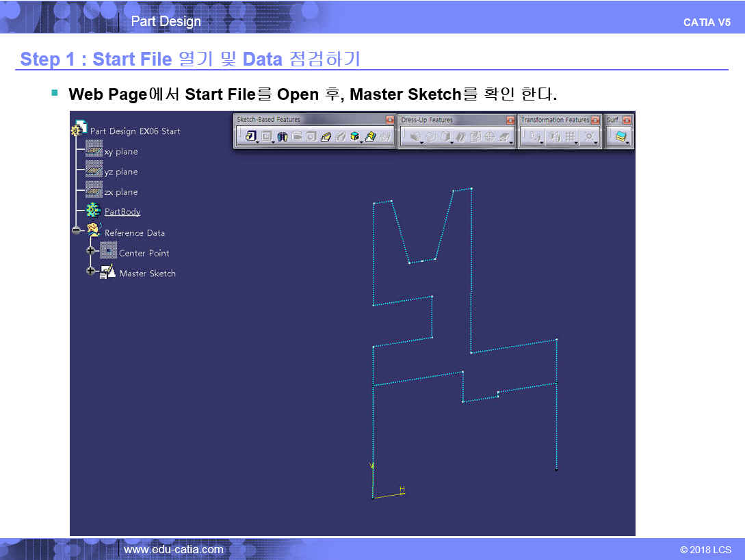The image size is (745, 560).
Task: Select the Rib tool icon
Action: [326, 137]
